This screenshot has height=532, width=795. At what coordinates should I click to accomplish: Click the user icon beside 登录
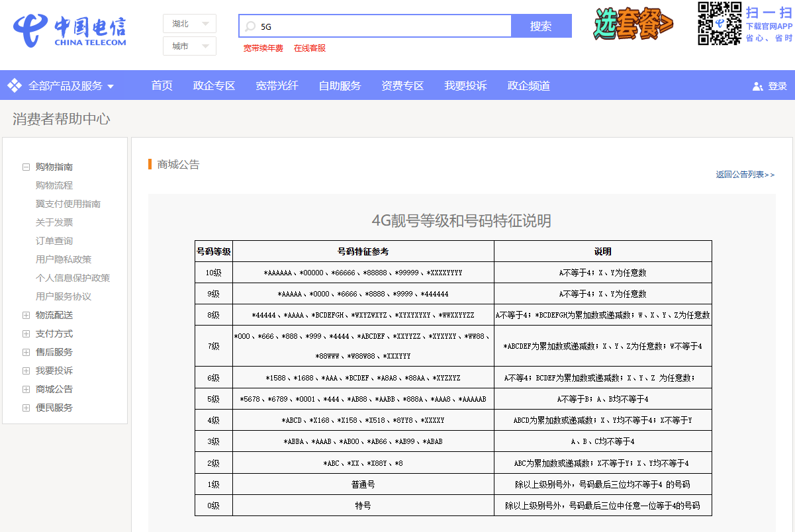click(758, 86)
